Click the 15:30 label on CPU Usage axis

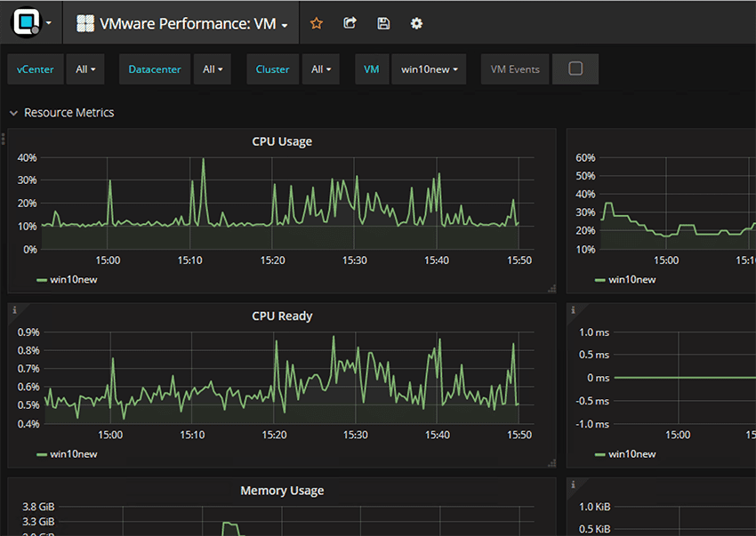point(354,260)
